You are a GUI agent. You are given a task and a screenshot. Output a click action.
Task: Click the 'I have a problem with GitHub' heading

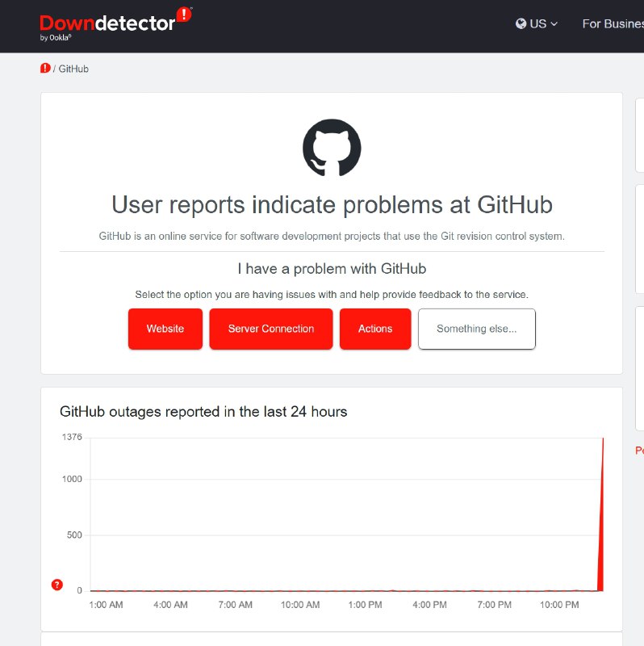coord(332,269)
